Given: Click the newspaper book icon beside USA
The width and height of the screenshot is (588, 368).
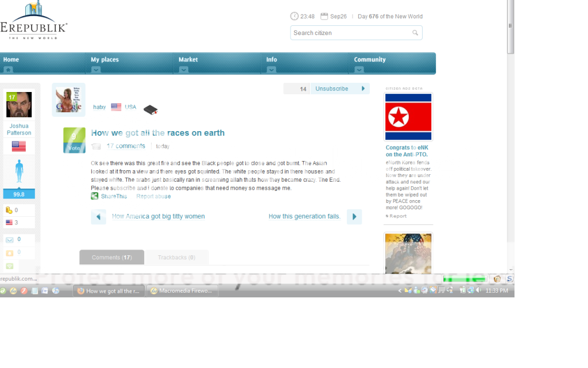Looking at the screenshot, I should click(x=150, y=109).
